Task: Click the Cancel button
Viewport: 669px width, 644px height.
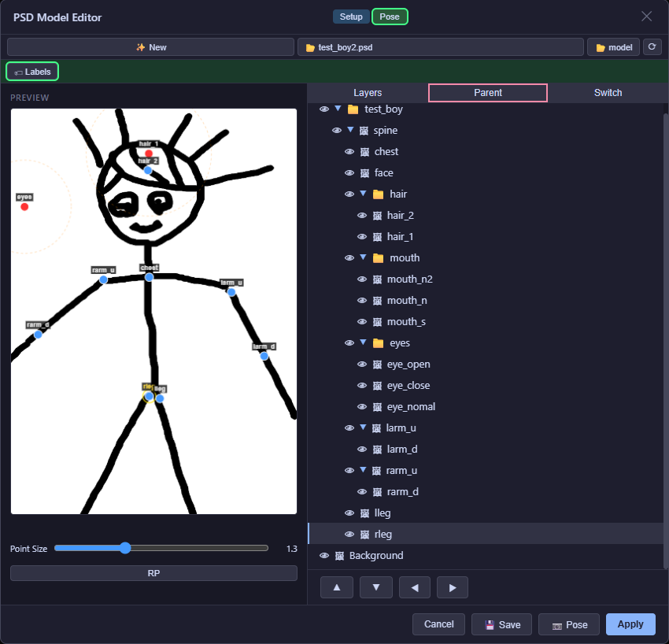Action: [x=438, y=624]
